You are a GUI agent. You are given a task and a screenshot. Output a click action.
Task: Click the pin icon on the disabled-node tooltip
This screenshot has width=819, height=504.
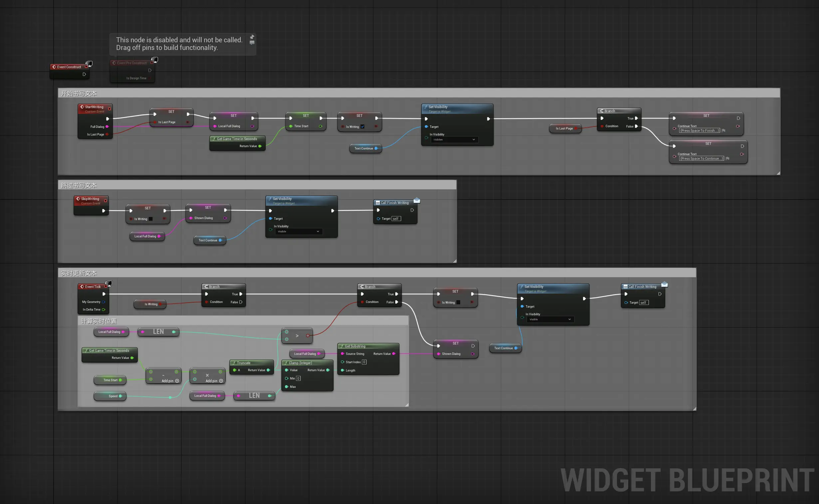[252, 37]
